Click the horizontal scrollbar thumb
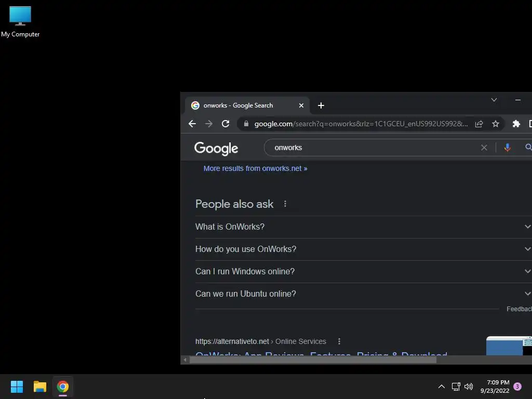This screenshot has width=532, height=399. pos(313,360)
